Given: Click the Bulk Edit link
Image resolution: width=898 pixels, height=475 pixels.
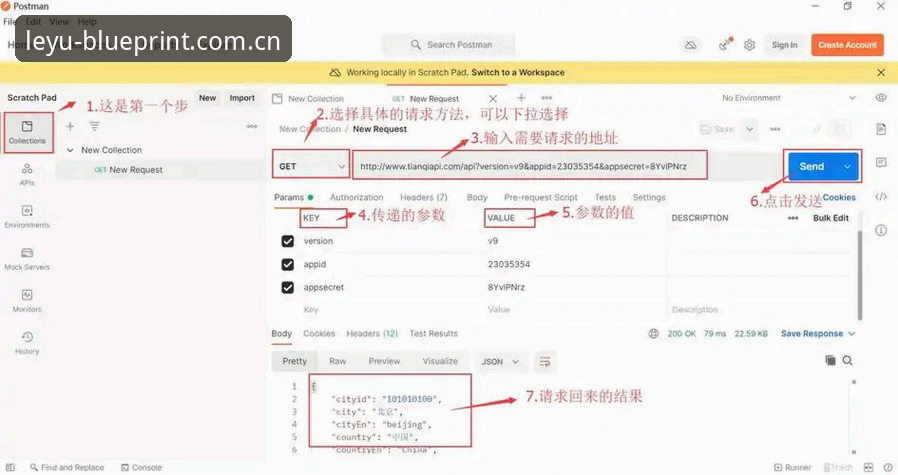Looking at the screenshot, I should click(x=830, y=218).
